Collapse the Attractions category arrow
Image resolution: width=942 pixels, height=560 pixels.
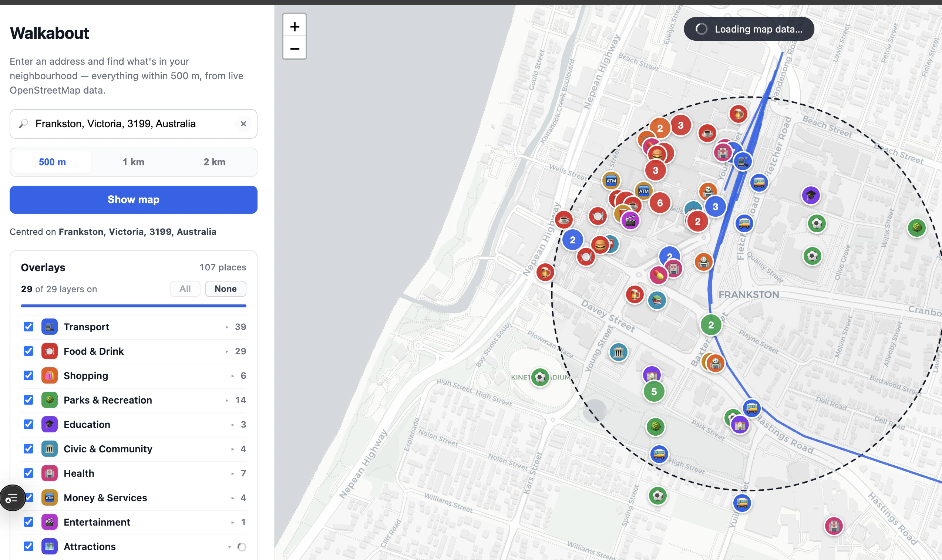coord(229,547)
